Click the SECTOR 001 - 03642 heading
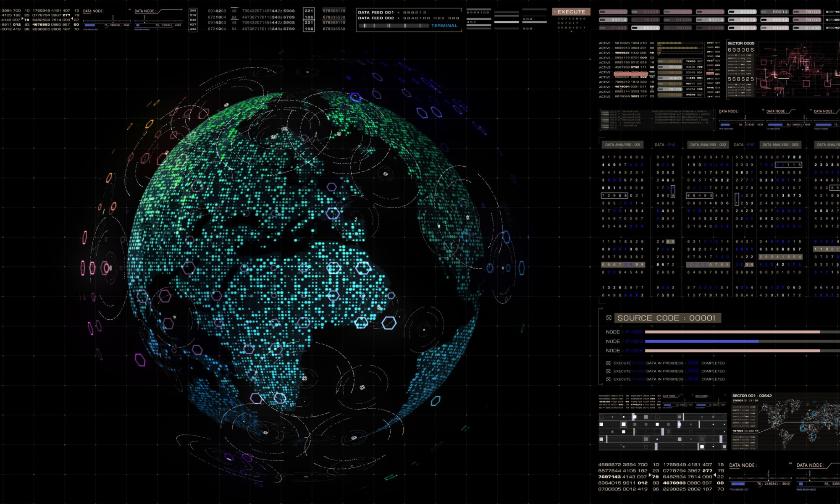The image size is (840, 504). 752,396
